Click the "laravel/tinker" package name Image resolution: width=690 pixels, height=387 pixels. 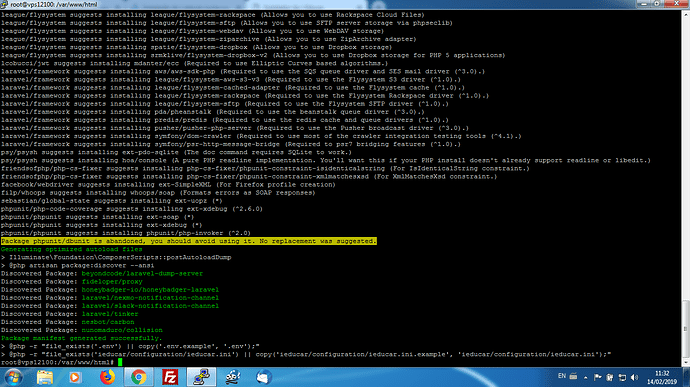[110, 314]
